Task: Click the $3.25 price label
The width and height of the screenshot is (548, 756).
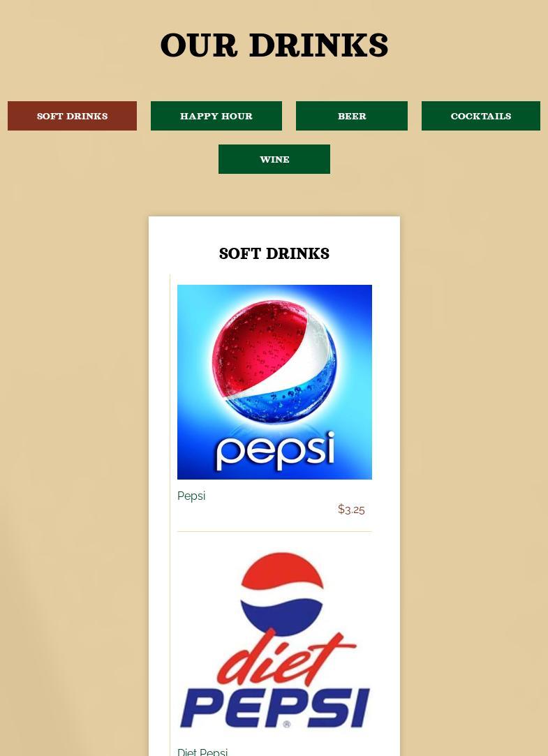Action: 351,509
